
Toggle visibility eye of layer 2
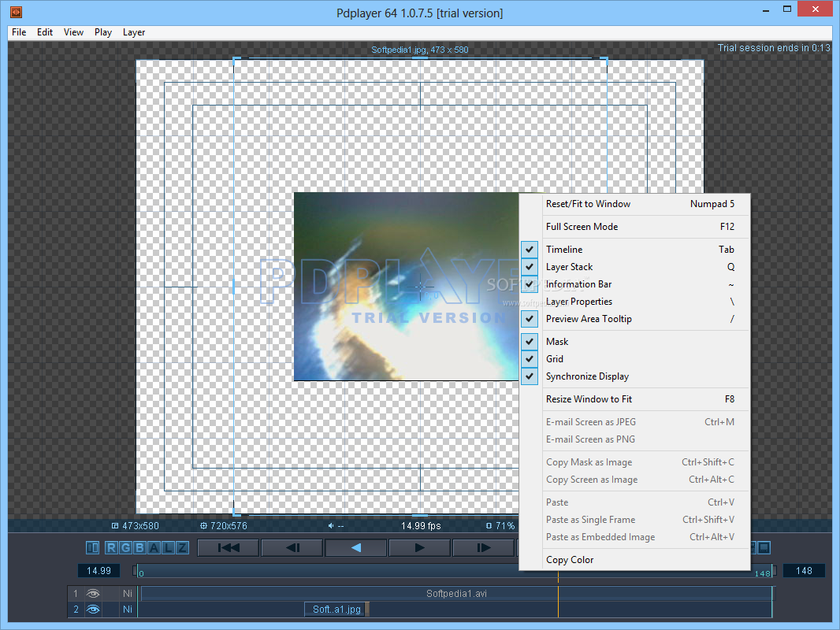93,610
